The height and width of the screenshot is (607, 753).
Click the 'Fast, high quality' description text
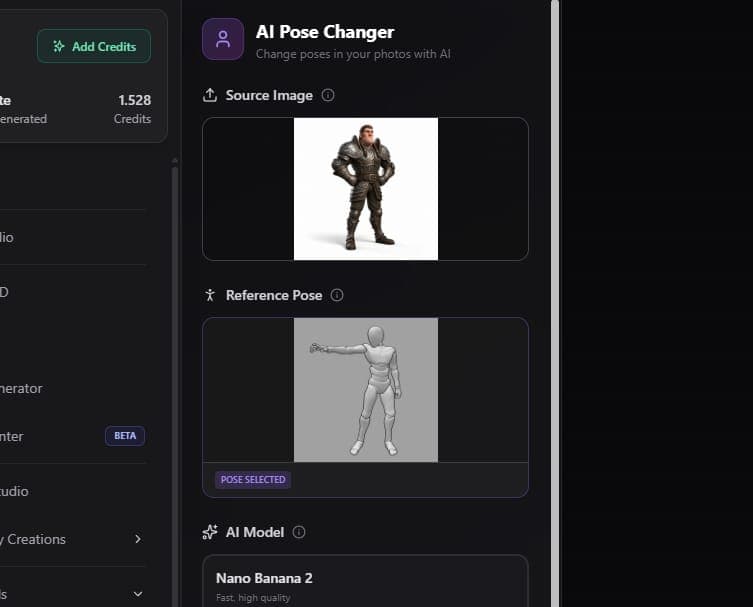(253, 598)
